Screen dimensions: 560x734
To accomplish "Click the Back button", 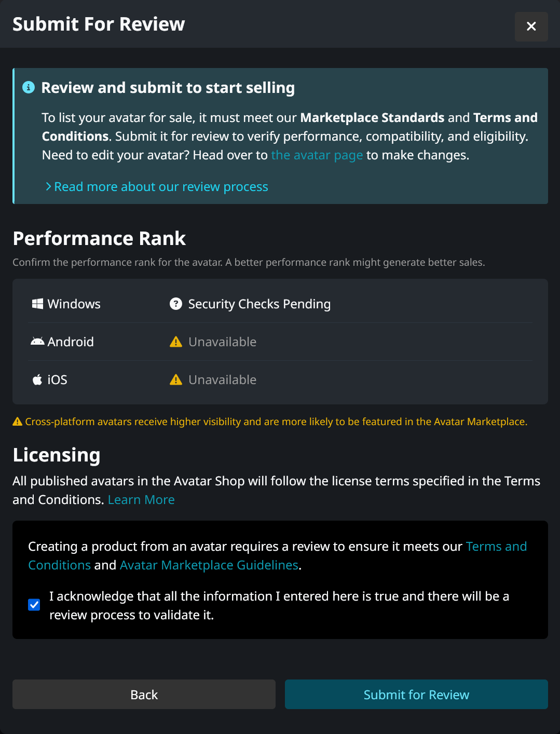I will tap(144, 695).
